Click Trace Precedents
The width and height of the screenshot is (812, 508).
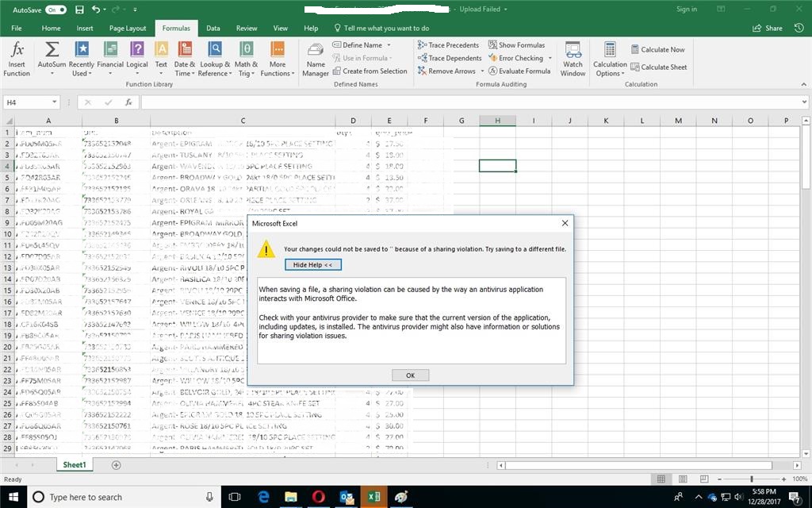tap(449, 45)
